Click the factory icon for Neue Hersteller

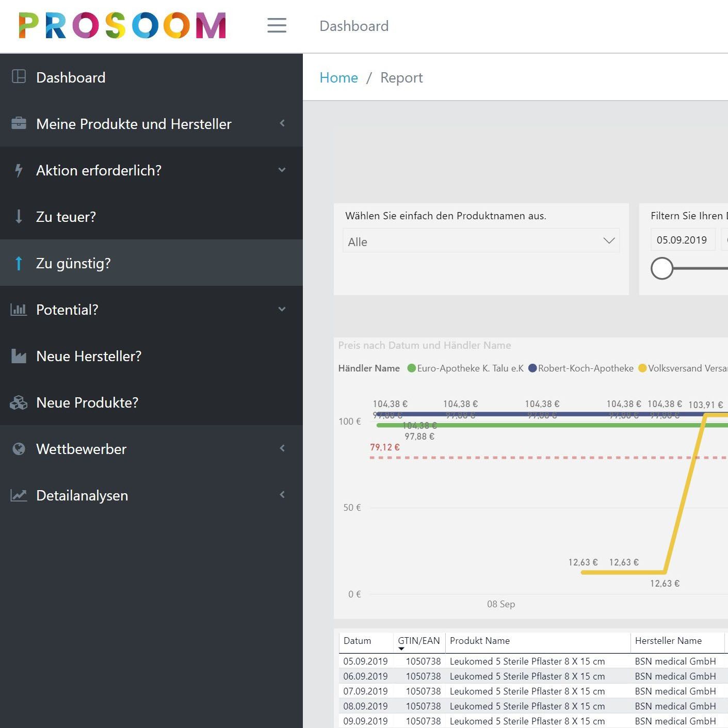point(19,356)
